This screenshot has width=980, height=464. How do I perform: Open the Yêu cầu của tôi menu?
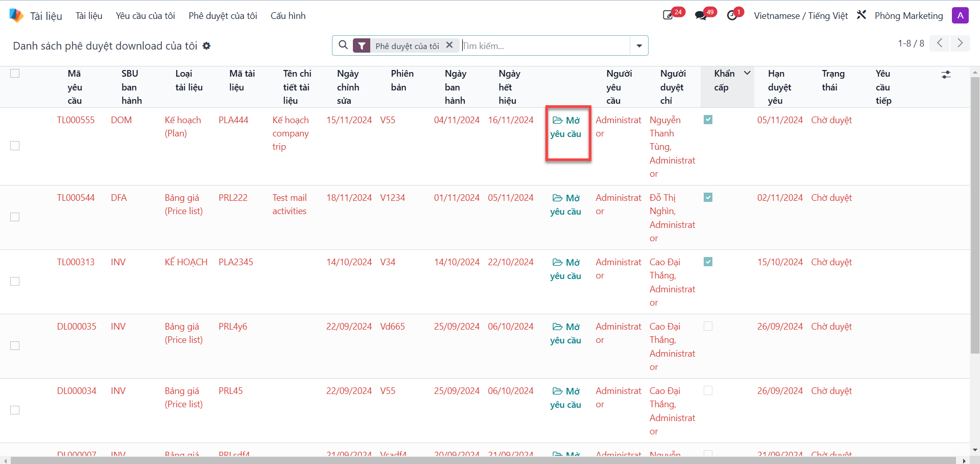(145, 16)
